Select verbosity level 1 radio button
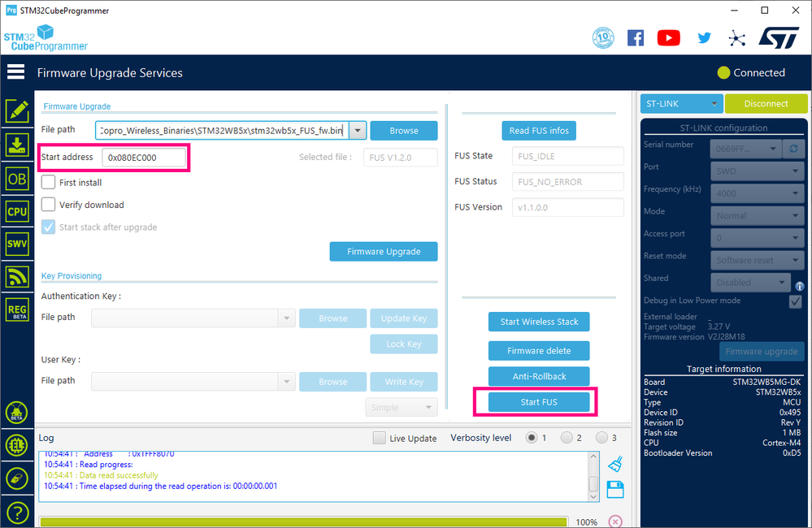812x528 pixels. click(532, 437)
